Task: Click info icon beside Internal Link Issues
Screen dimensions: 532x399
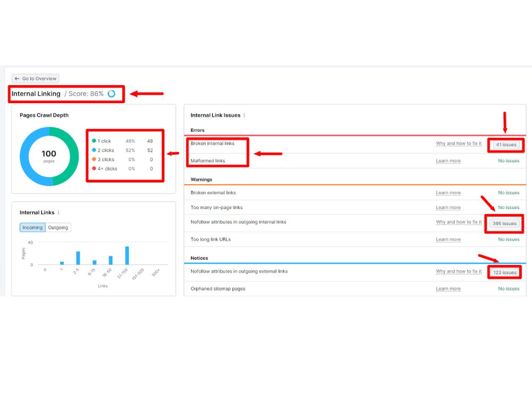Action: 244,115
